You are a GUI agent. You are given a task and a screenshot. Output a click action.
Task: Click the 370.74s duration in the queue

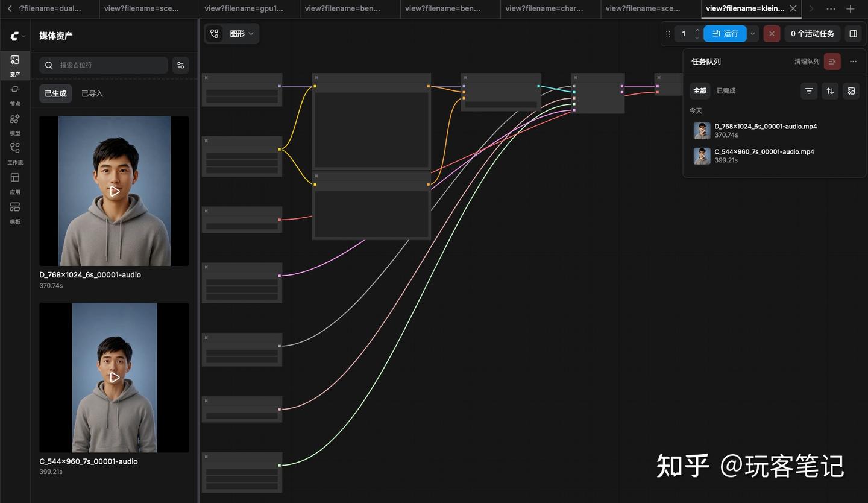point(726,135)
